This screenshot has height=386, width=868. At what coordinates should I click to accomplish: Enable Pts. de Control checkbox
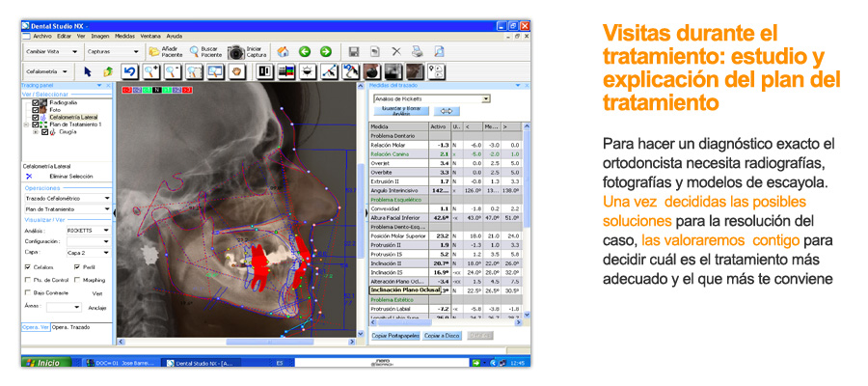coord(28,280)
